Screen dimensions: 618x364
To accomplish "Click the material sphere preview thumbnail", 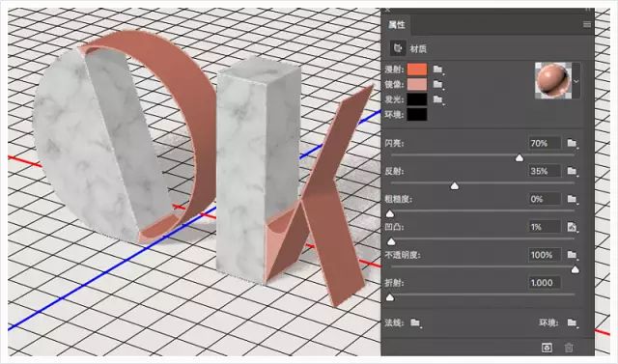I will pyautogui.click(x=553, y=81).
